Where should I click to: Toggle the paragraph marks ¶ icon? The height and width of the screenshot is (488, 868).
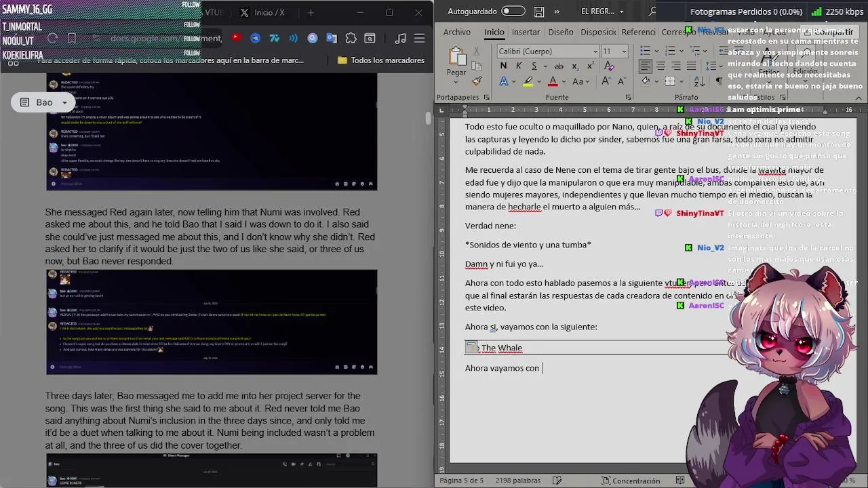[719, 81]
